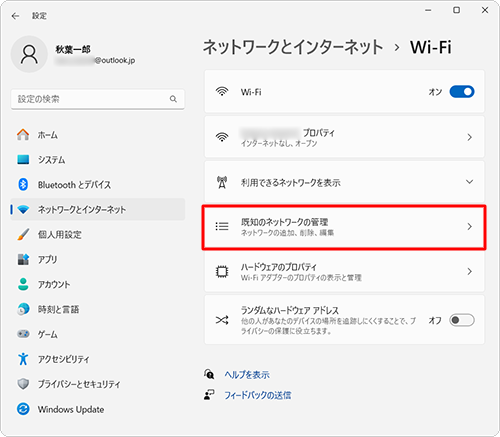
Task: Select アクセシビリティ in the sidebar
Action: tap(98, 359)
